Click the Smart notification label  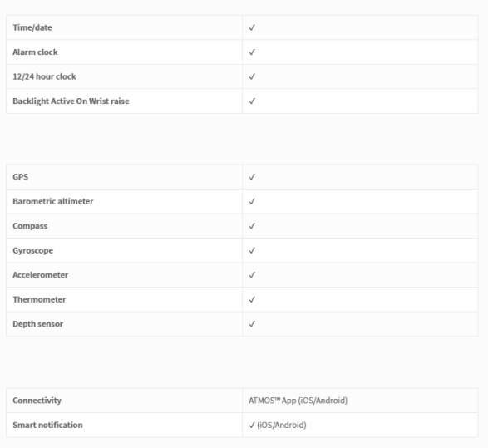(47, 425)
